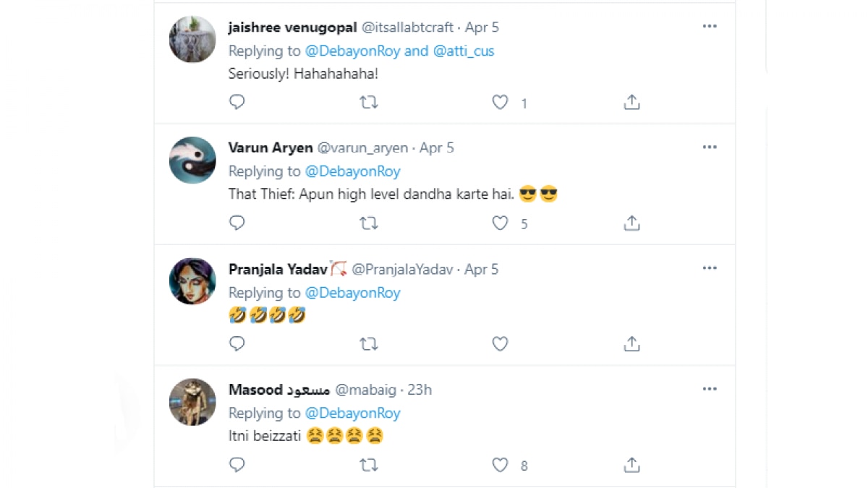Open Masood's tweet via 23h timestamp
The height and width of the screenshot is (488, 868).
(420, 390)
